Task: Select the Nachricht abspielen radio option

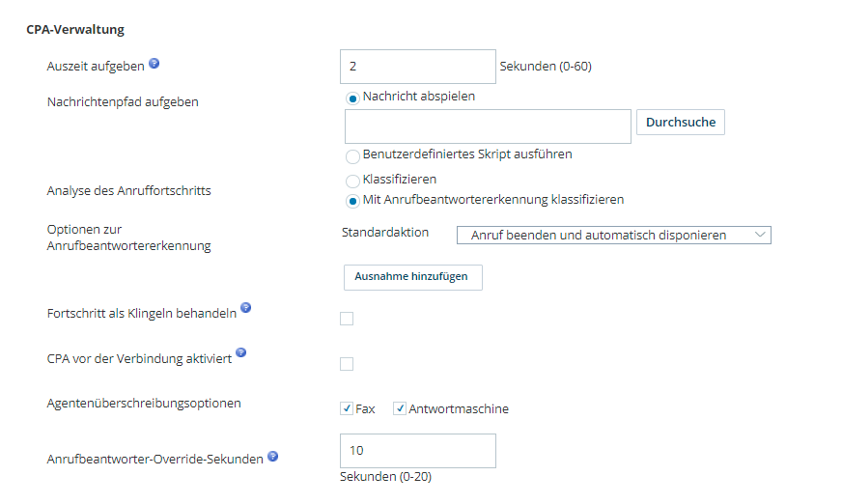Action: pyautogui.click(x=352, y=98)
